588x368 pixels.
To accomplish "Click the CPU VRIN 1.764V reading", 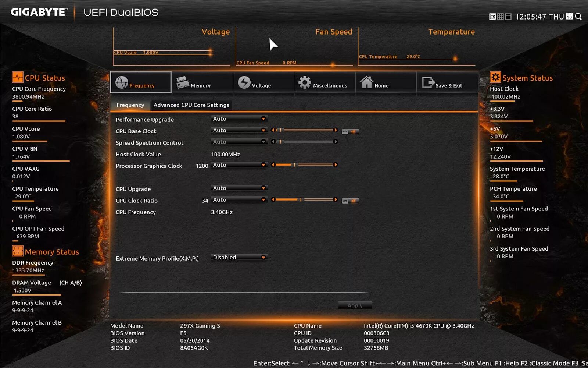I will click(21, 157).
